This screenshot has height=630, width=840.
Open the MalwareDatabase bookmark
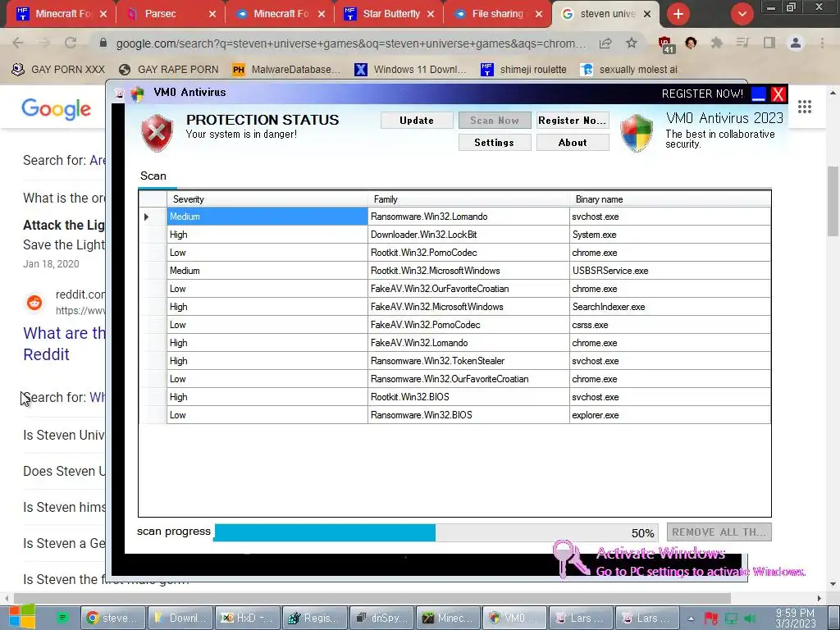click(286, 69)
